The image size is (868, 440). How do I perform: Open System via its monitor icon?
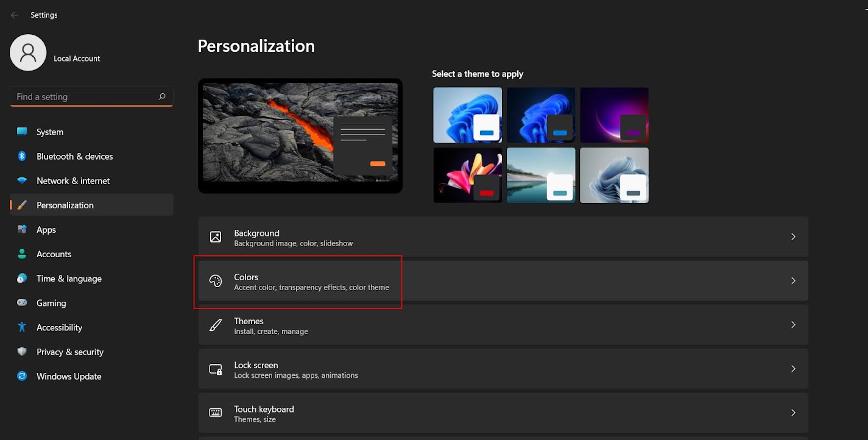coord(22,132)
